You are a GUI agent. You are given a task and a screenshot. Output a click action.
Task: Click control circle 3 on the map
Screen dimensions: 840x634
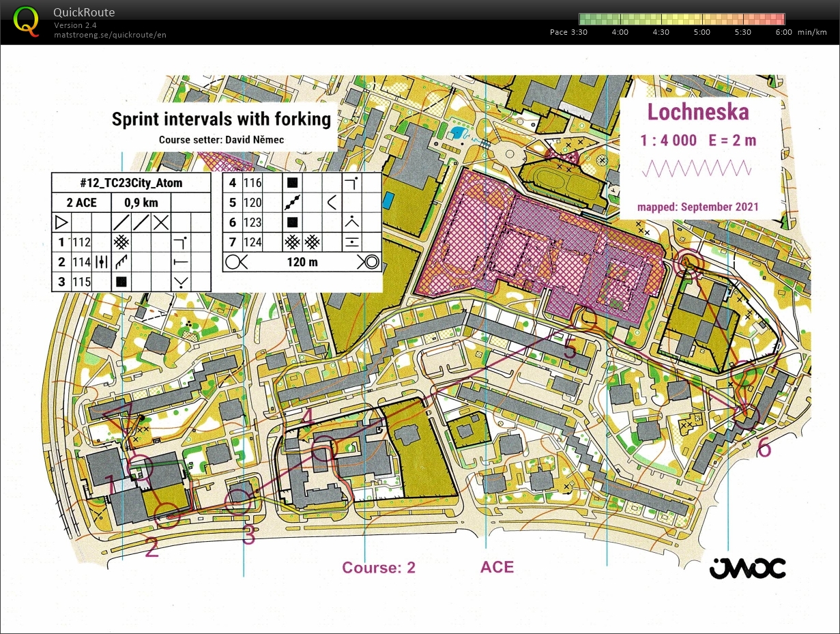pos(237,503)
